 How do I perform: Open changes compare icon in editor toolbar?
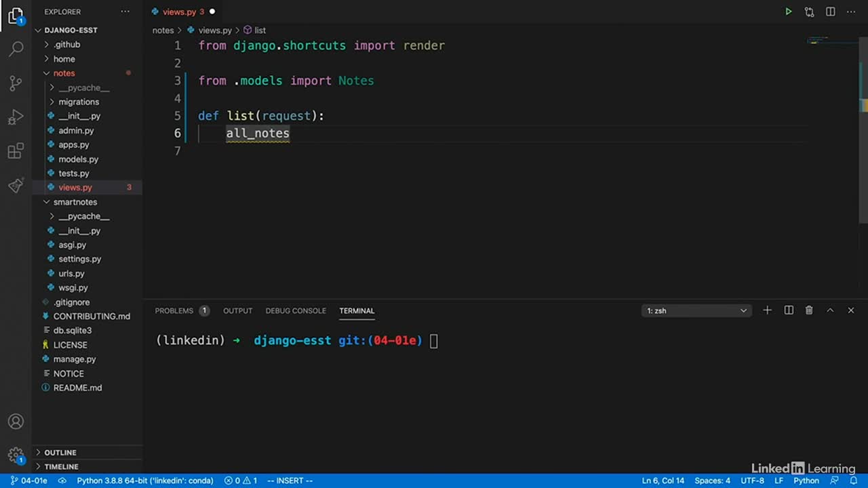(x=809, y=12)
